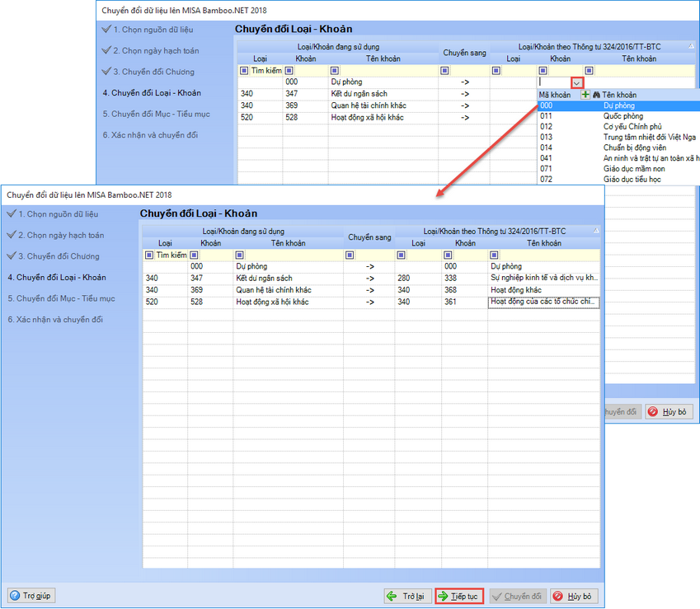Click filter icon of Chuyển sang column, front window
The width and height of the screenshot is (700, 609).
click(x=350, y=255)
